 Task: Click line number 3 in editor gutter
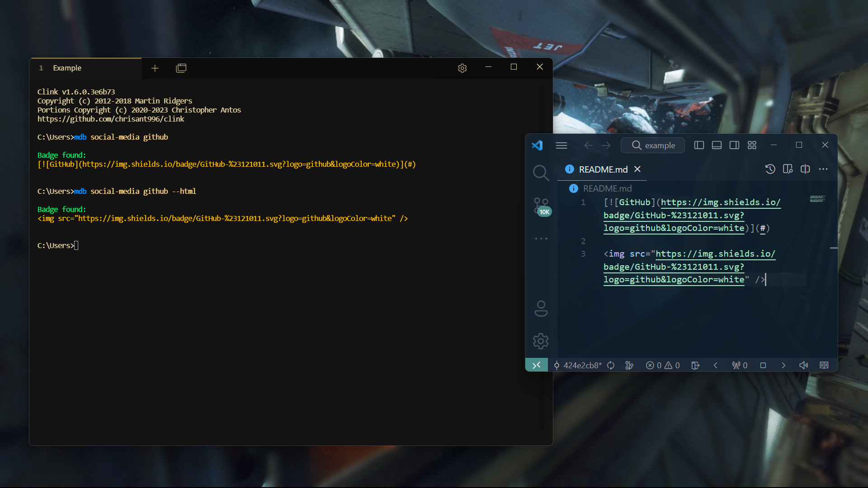pyautogui.click(x=583, y=253)
